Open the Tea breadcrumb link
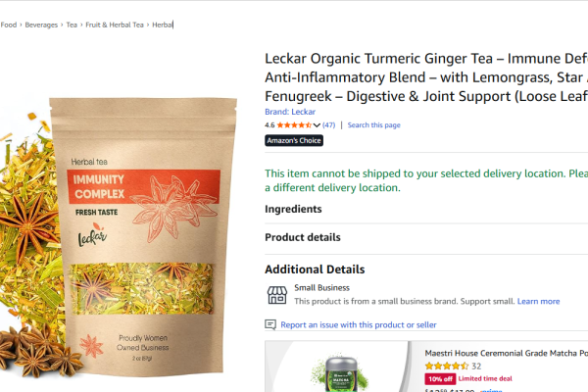Screen dimensions: 588x392 pos(72,24)
